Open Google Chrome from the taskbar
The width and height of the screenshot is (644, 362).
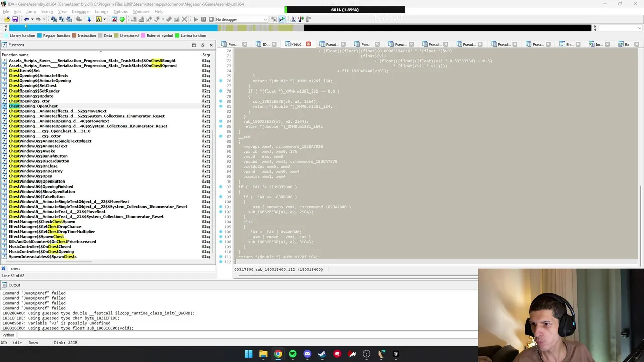278,354
